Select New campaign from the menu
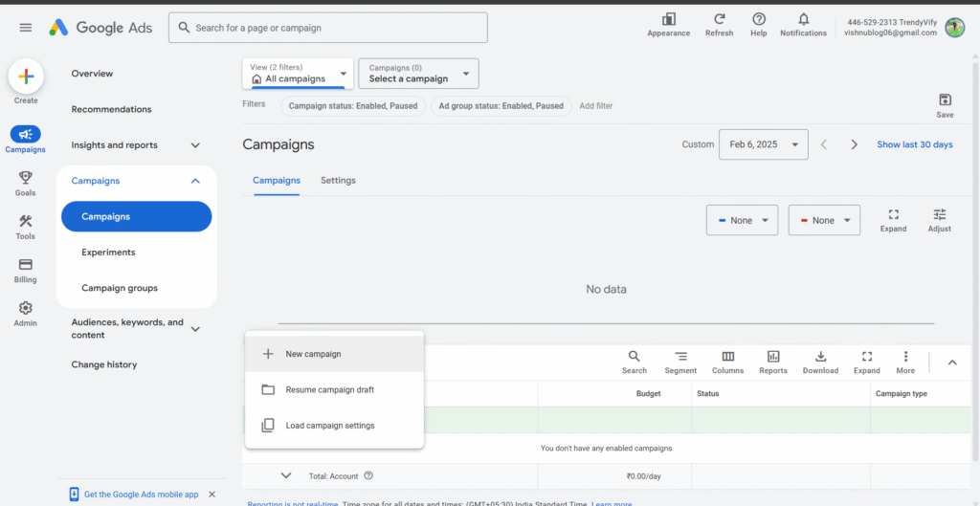Viewport: 980px width, 506px height. (334, 354)
